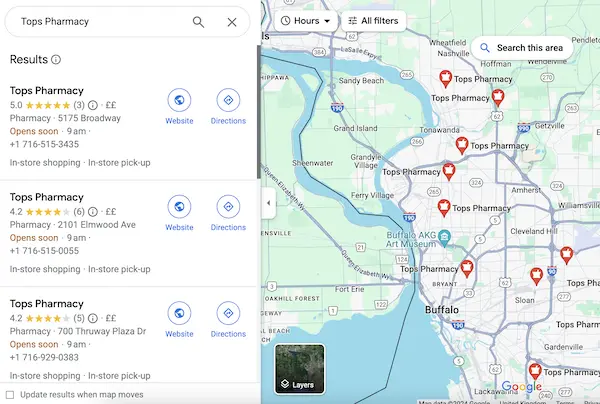
Task: Click the info icon beside Results heading
Action: (x=56, y=59)
